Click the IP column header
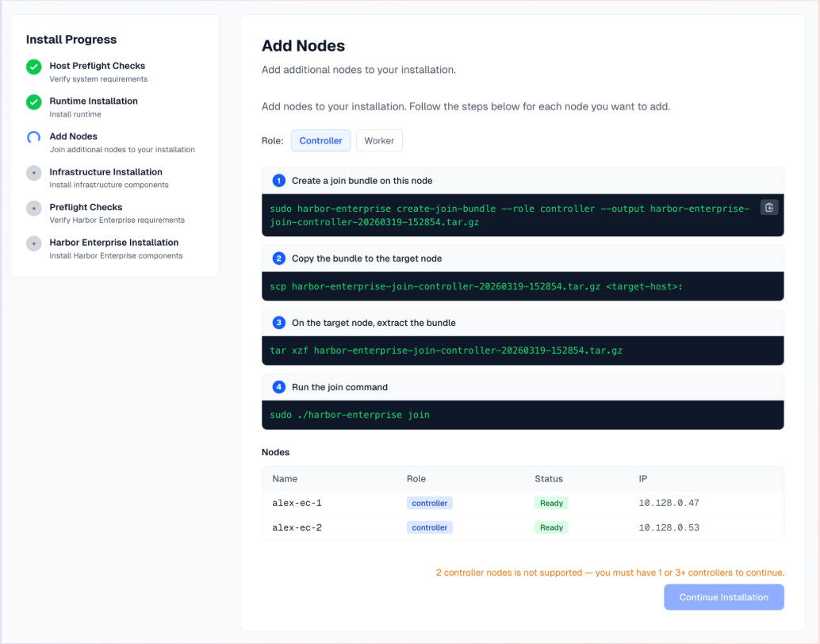The width and height of the screenshot is (820, 644). (x=642, y=479)
